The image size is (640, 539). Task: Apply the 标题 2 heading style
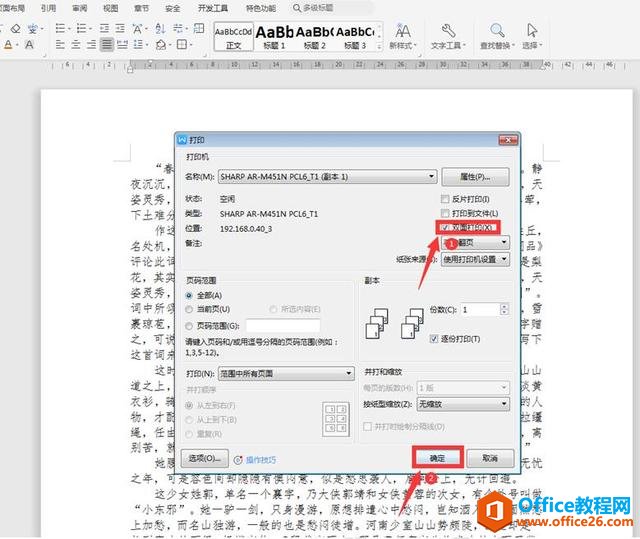(x=315, y=37)
